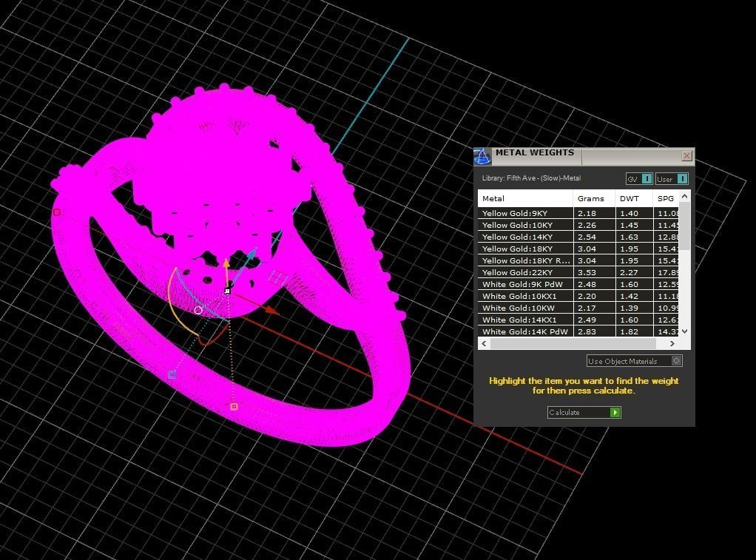Select the White Gold:9K PdW row
Viewport: 756px width, 560px height.
point(578,284)
